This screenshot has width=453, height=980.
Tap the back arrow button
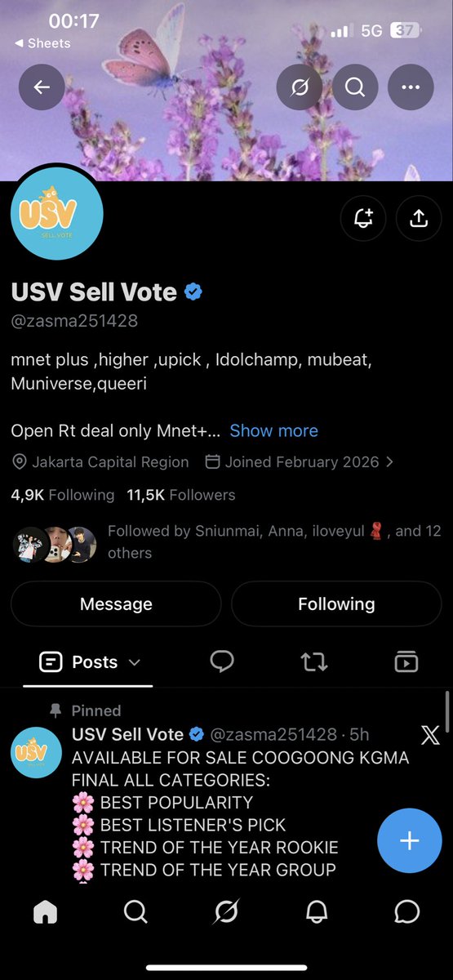pyautogui.click(x=42, y=87)
